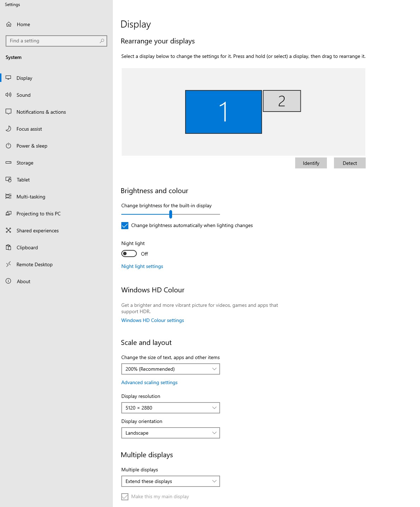Open the Extend these displays dropdown

pos(171,481)
